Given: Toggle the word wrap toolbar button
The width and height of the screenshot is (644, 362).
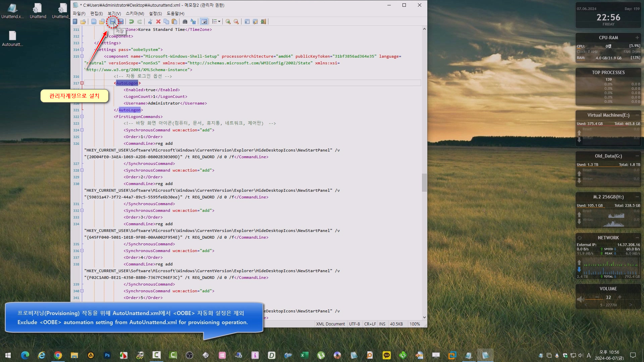Looking at the screenshot, I should pos(204,21).
